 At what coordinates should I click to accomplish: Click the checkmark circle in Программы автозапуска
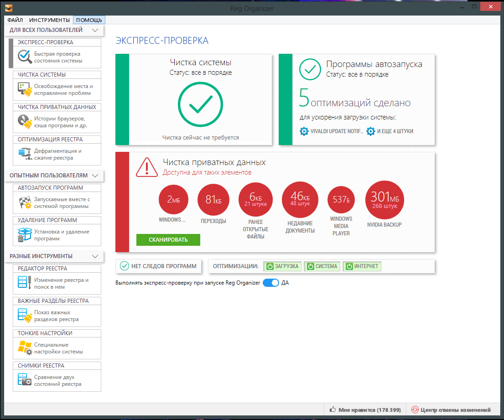[x=310, y=69]
